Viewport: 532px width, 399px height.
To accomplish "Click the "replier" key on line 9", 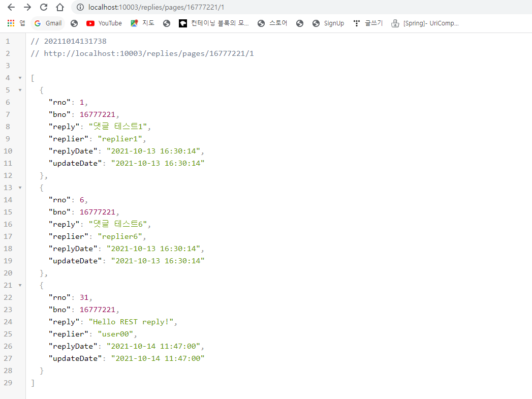I will [x=69, y=139].
